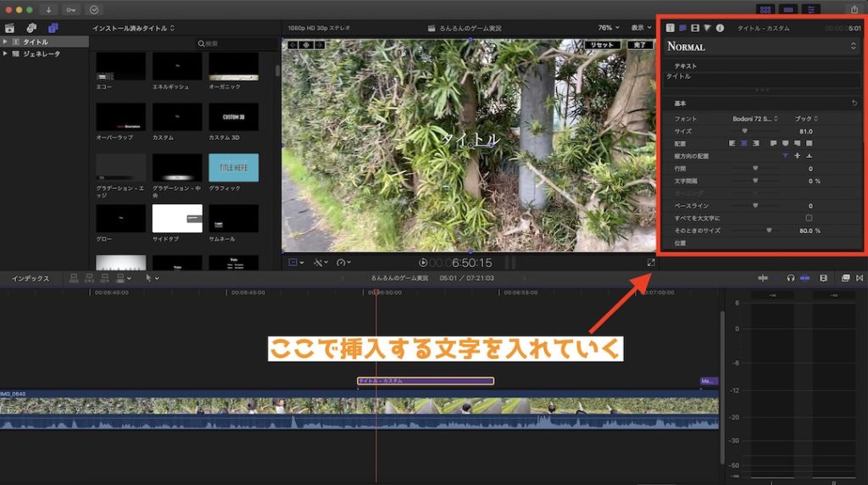Viewport: 868px width, 485px height.
Task: Show the titles and generators sidebar icon
Action: tap(53, 28)
